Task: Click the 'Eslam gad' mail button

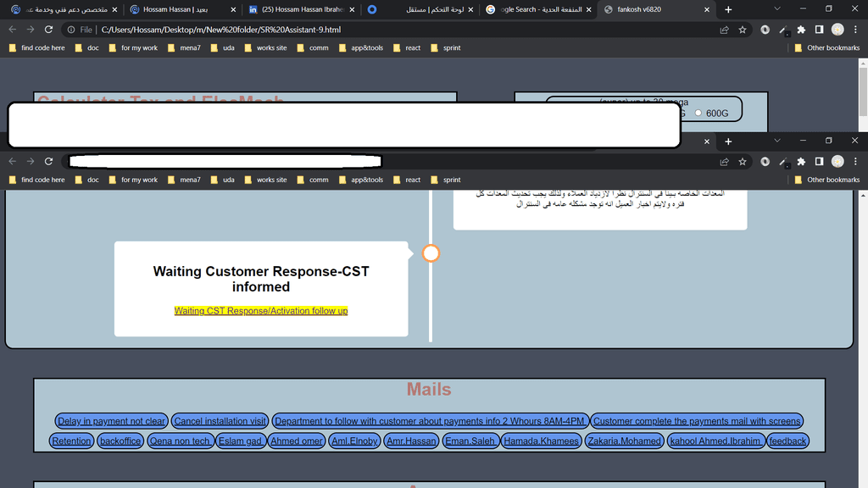Action: point(240,441)
